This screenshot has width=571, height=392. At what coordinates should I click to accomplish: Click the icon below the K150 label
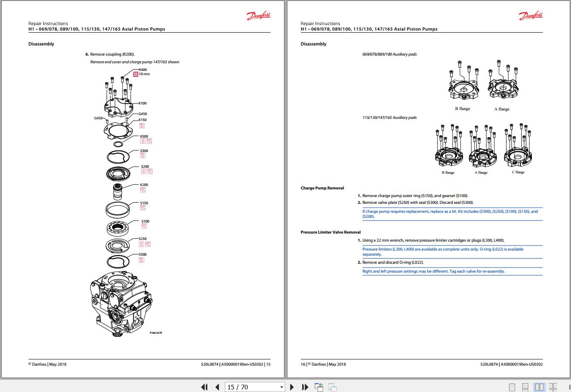142,126
